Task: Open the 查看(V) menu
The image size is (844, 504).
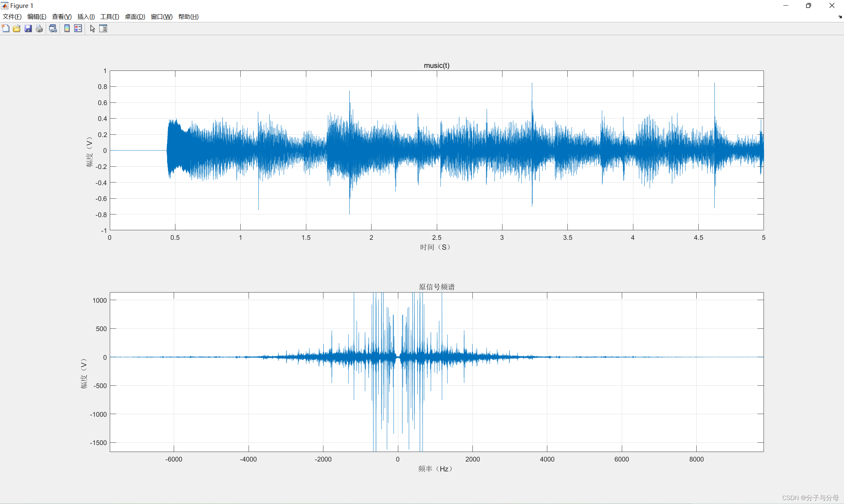Action: [x=62, y=17]
